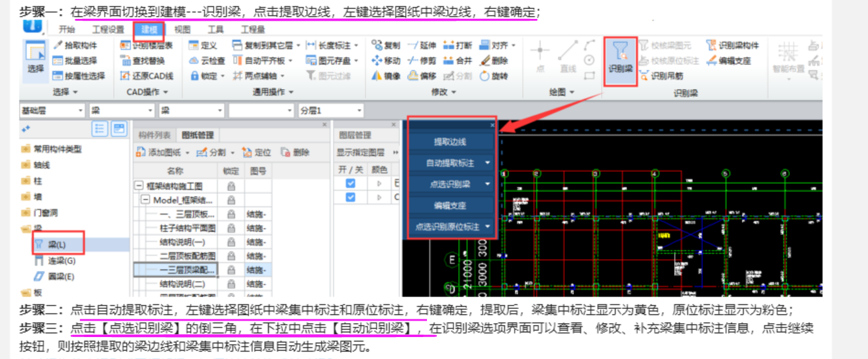Open 复制到其它层 dropdown

tap(298, 45)
